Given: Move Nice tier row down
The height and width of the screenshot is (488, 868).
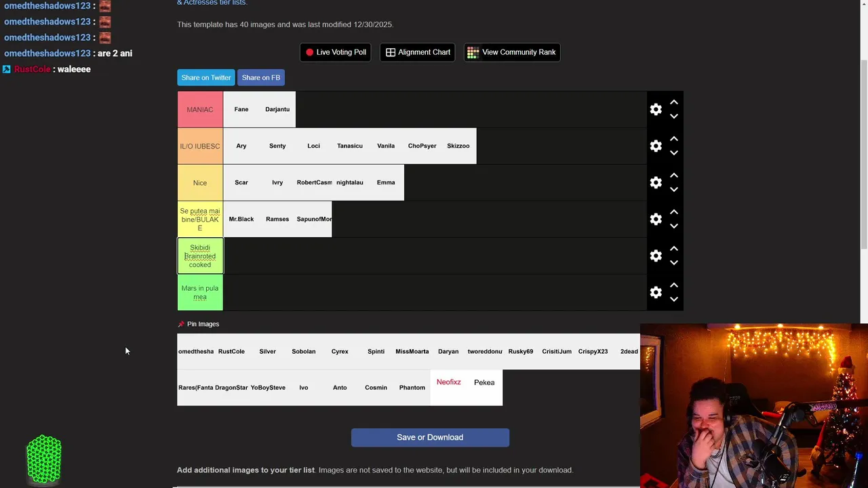Looking at the screenshot, I should pos(674,190).
